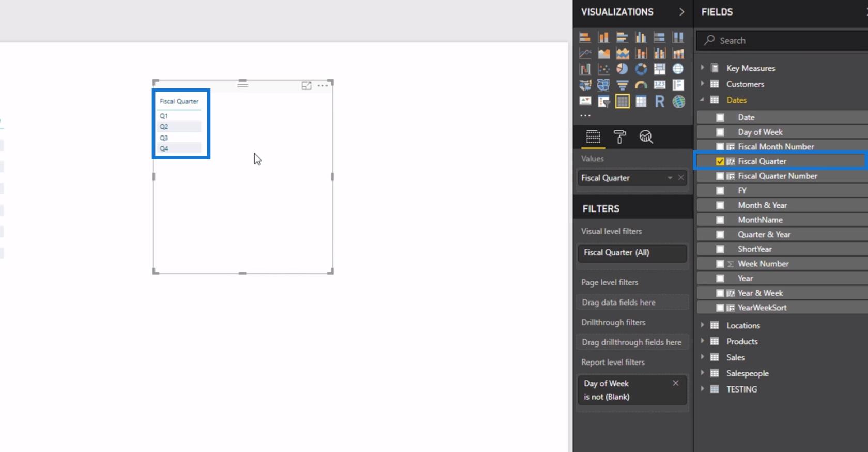Image resolution: width=868 pixels, height=452 pixels.
Task: Expand the Salespeople table
Action: [x=702, y=373]
